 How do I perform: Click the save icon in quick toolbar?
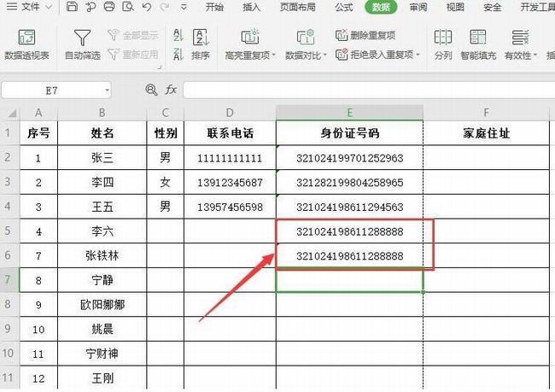(73, 6)
